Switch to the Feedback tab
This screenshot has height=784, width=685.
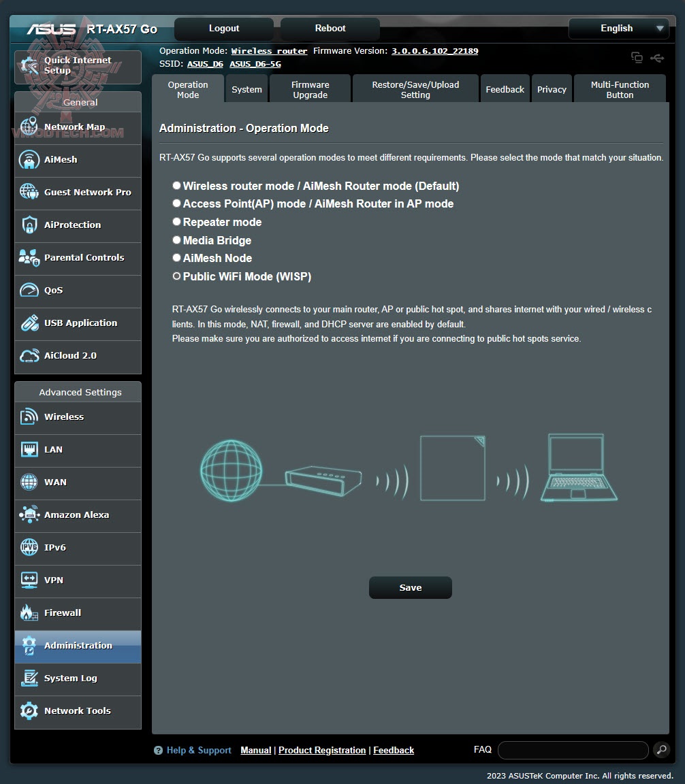(505, 90)
